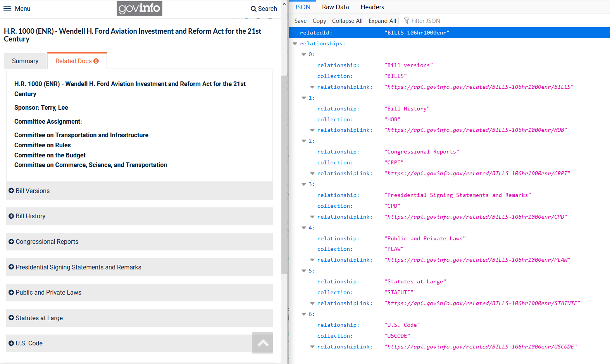Collapse JSON array item 0

pos(304,55)
